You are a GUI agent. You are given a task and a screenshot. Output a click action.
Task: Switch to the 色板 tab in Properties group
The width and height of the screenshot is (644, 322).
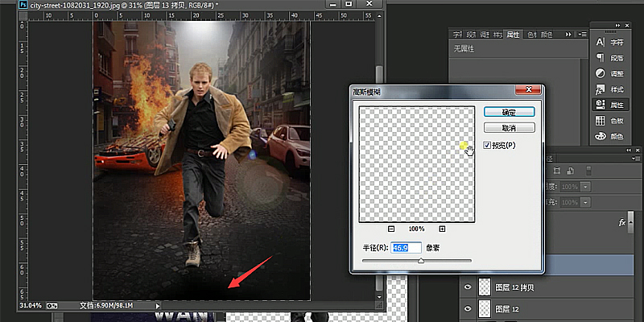tap(531, 35)
